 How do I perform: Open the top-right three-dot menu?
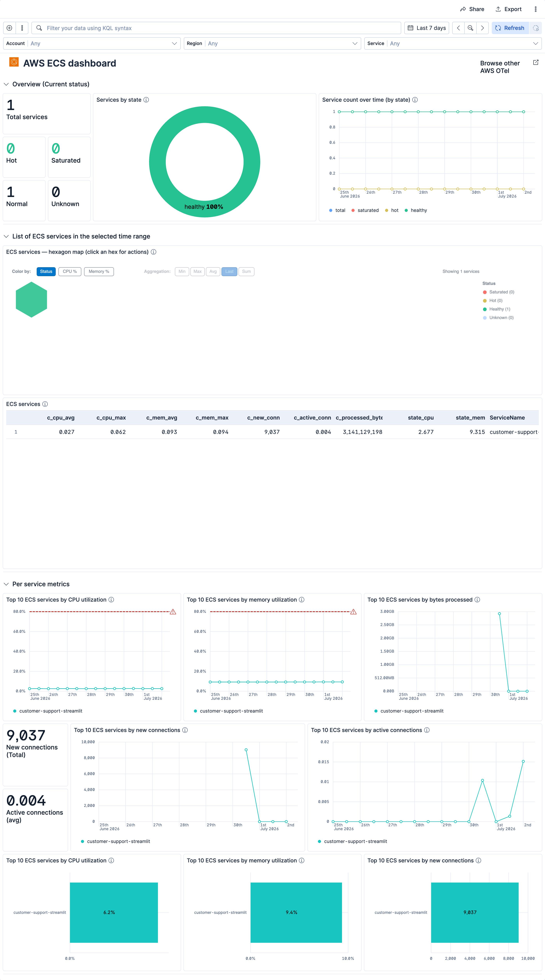[535, 9]
